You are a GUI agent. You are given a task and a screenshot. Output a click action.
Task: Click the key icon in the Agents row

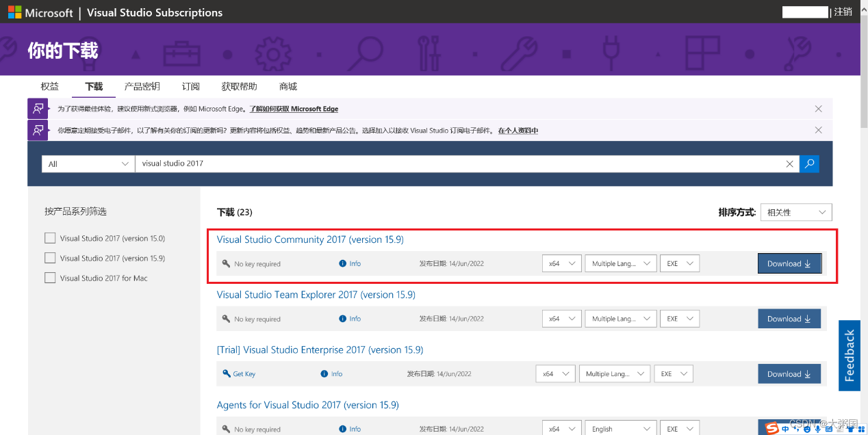[x=227, y=429]
